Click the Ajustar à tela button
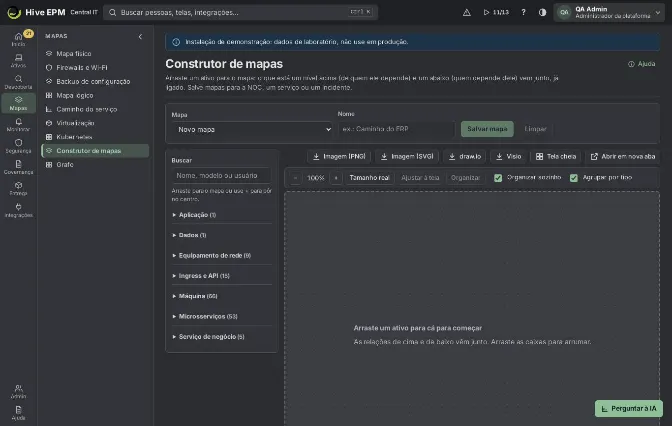672x426 pixels. (420, 178)
